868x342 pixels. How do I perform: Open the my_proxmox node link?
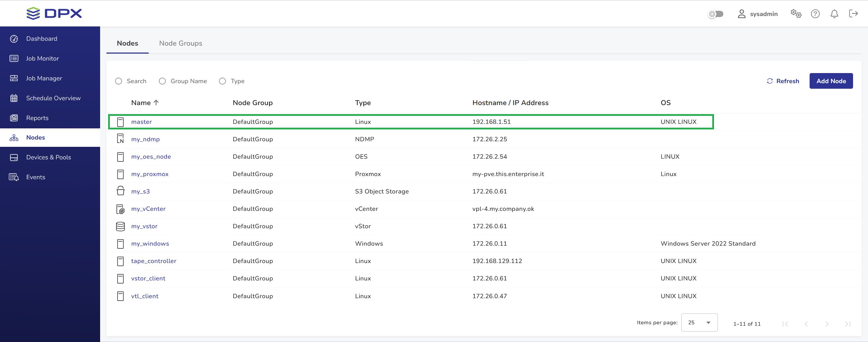(x=150, y=174)
